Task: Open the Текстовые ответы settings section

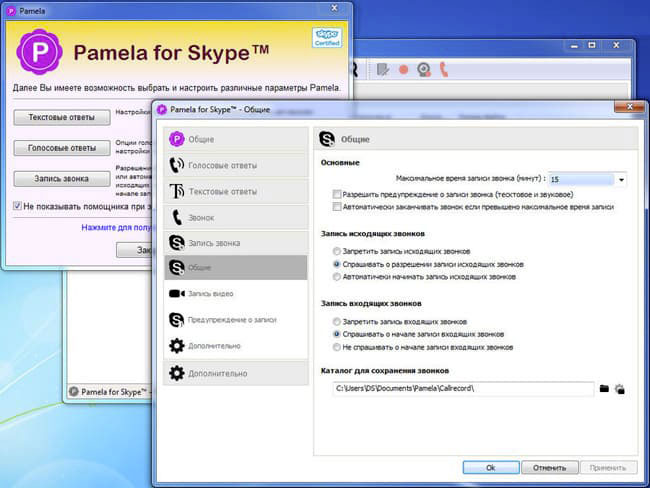Action: [236, 191]
